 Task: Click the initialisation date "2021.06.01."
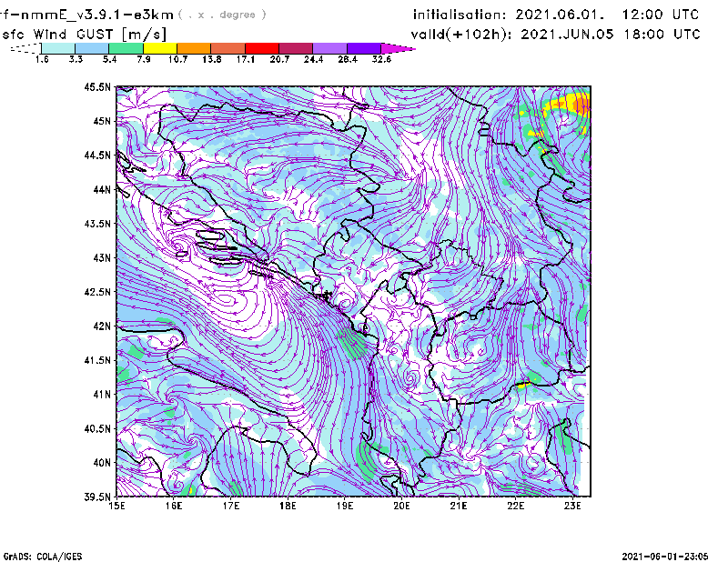(x=561, y=15)
